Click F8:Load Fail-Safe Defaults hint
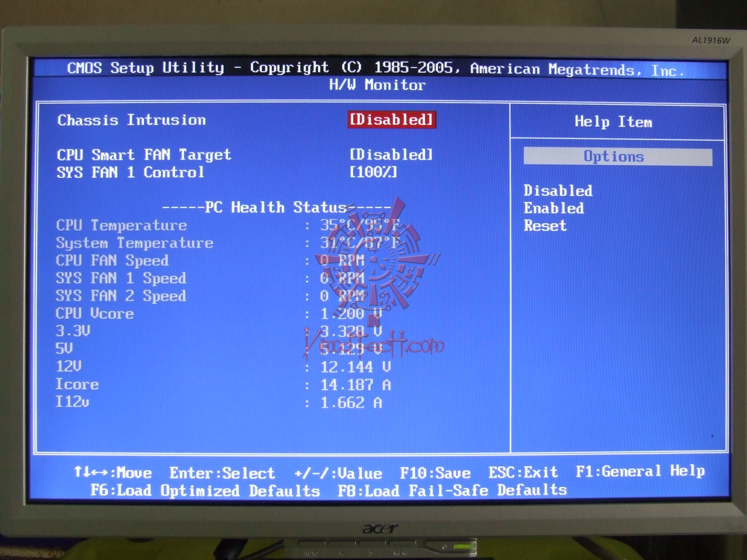Screen dimensions: 747x560 452,490
